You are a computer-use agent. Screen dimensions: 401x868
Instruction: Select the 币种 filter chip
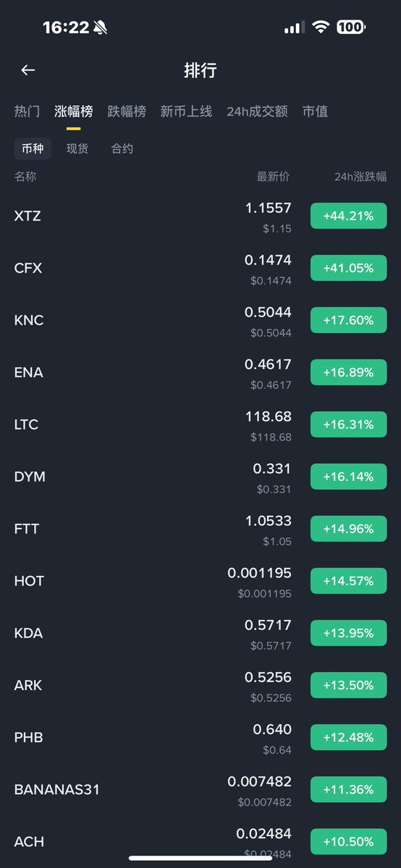pyautogui.click(x=33, y=149)
